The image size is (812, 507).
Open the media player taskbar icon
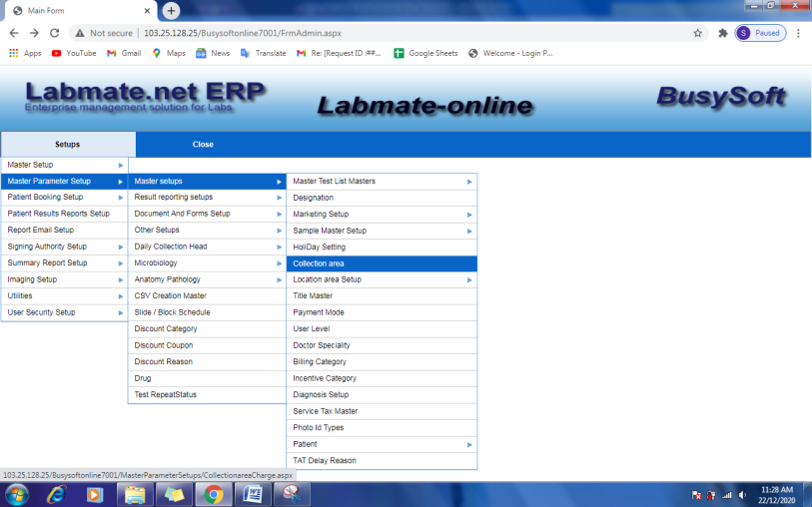(x=94, y=495)
